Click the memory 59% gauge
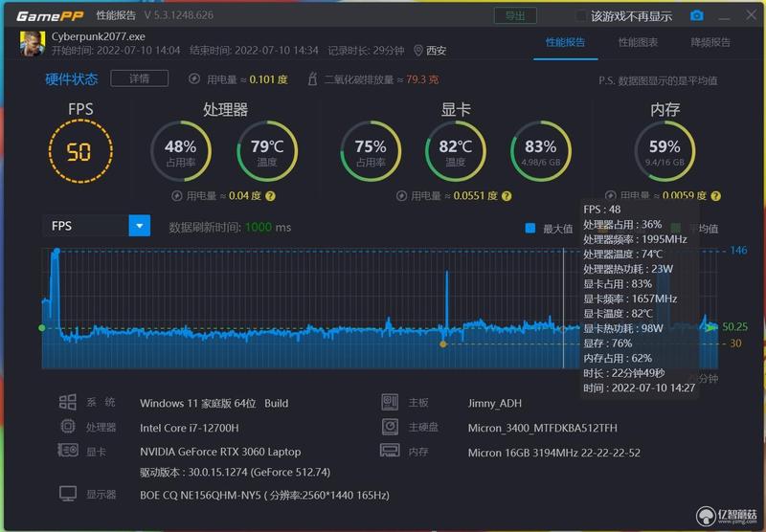 [x=665, y=151]
